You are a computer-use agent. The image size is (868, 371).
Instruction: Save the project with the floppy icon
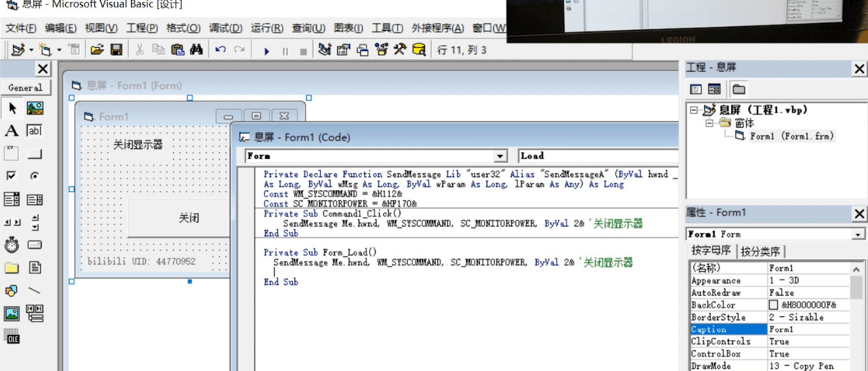pos(116,50)
